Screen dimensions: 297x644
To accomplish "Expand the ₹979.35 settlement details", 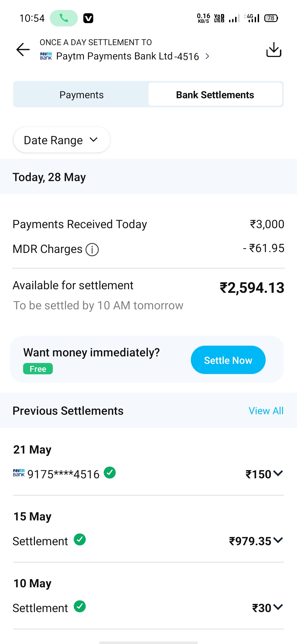I will pyautogui.click(x=278, y=540).
